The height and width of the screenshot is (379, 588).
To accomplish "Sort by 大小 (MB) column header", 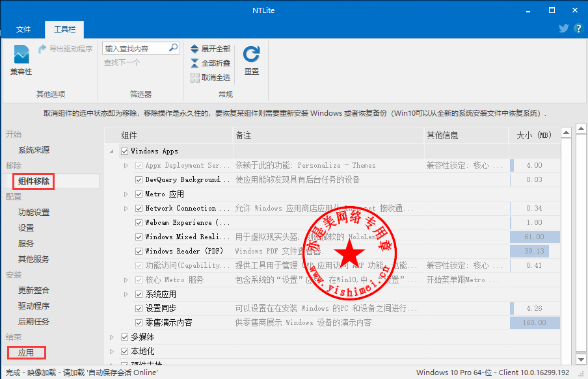I will click(535, 135).
